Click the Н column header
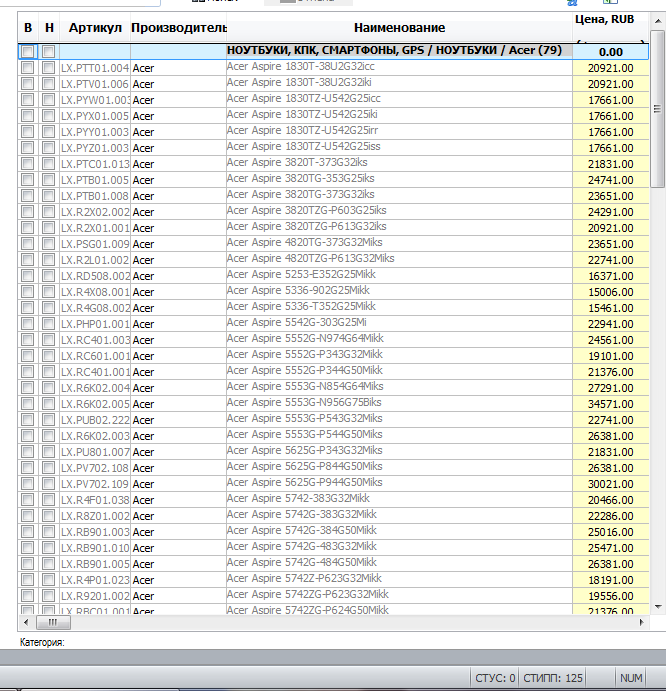This screenshot has width=666, height=691. click(x=49, y=28)
